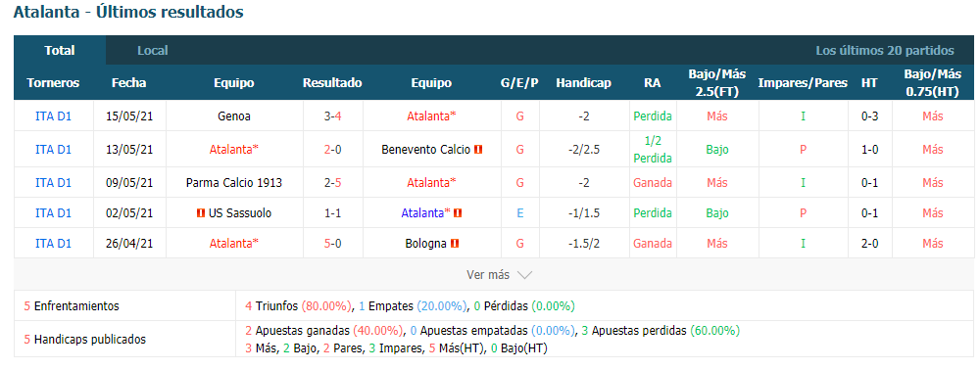Open Benevento Calcio team link
This screenshot has height=370, width=980.
click(x=425, y=150)
